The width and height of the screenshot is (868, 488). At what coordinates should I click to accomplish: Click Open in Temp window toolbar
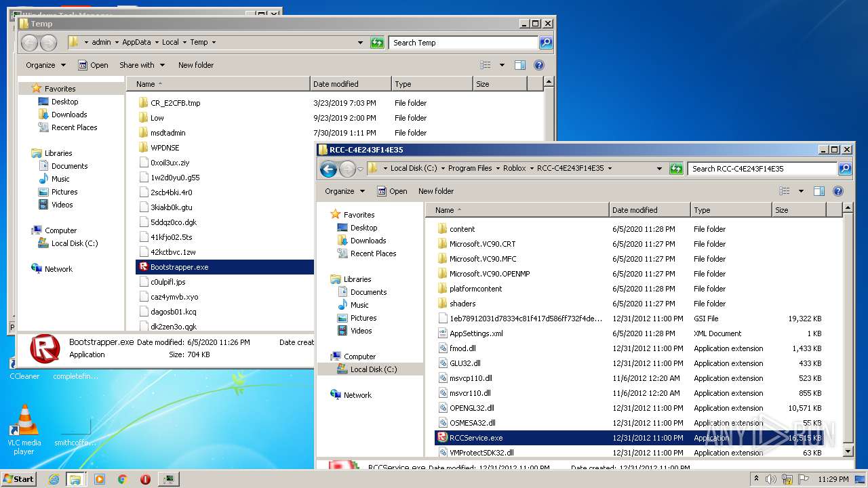pos(93,65)
